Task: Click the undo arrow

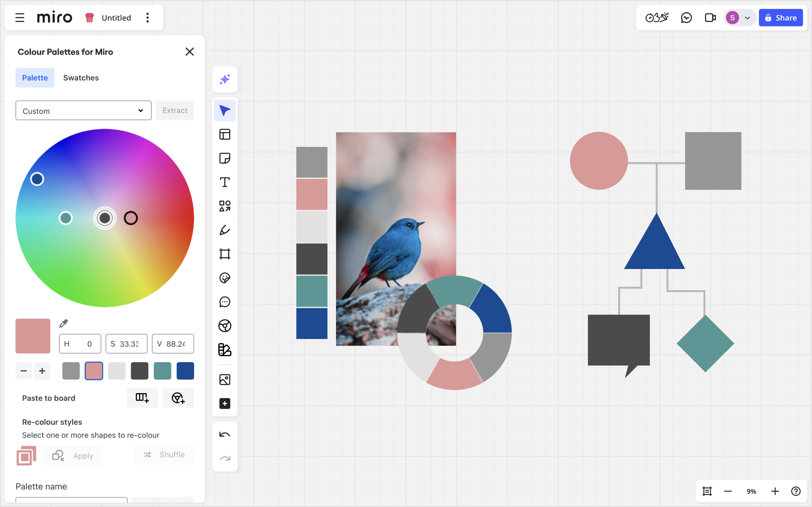Action: coord(225,434)
